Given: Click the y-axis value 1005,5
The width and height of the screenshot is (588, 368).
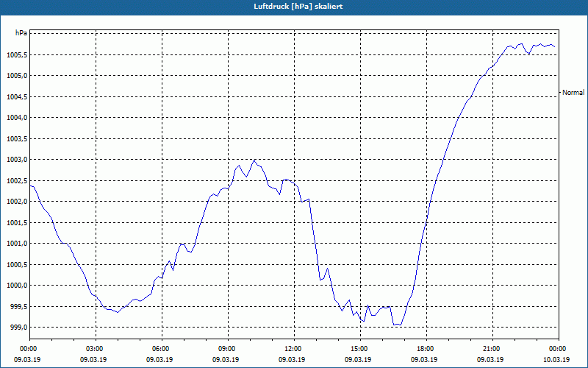Looking at the screenshot, I should coord(16,55).
